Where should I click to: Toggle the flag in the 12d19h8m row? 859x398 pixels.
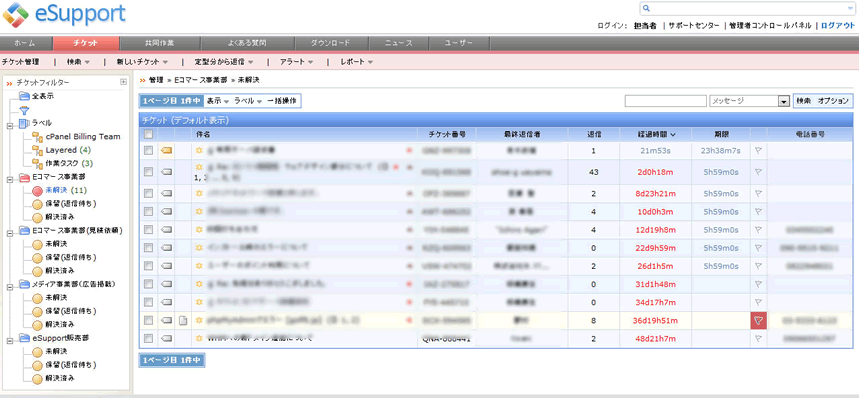[759, 229]
